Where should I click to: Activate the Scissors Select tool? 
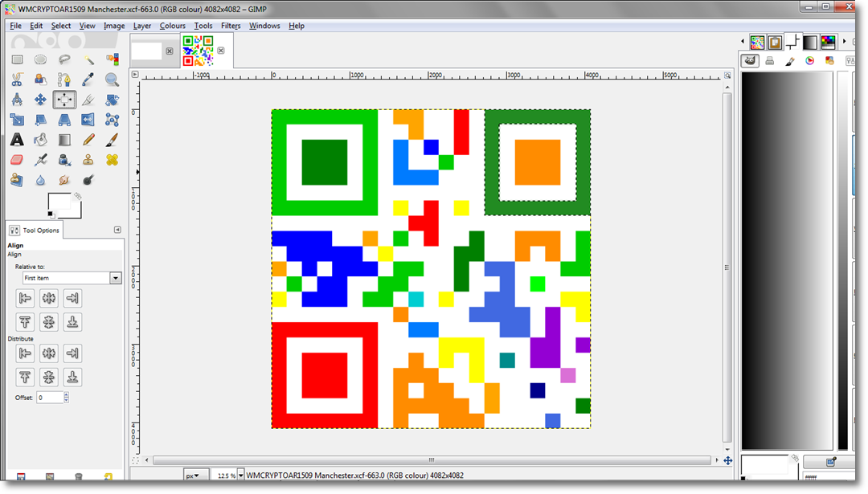click(17, 80)
